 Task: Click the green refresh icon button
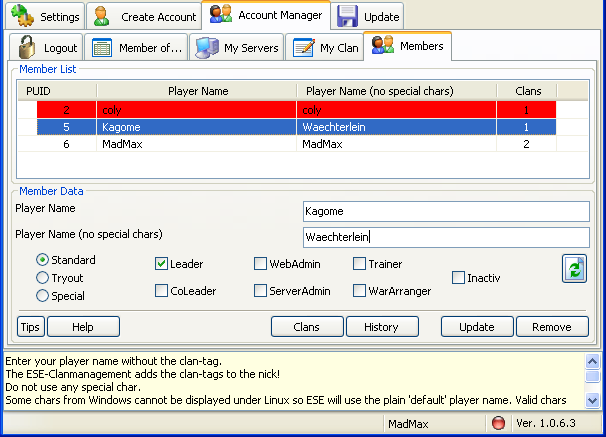tap(574, 269)
